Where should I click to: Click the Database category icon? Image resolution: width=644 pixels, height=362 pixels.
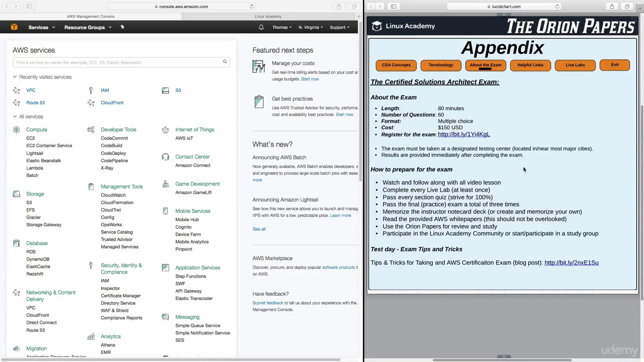pyautogui.click(x=17, y=243)
